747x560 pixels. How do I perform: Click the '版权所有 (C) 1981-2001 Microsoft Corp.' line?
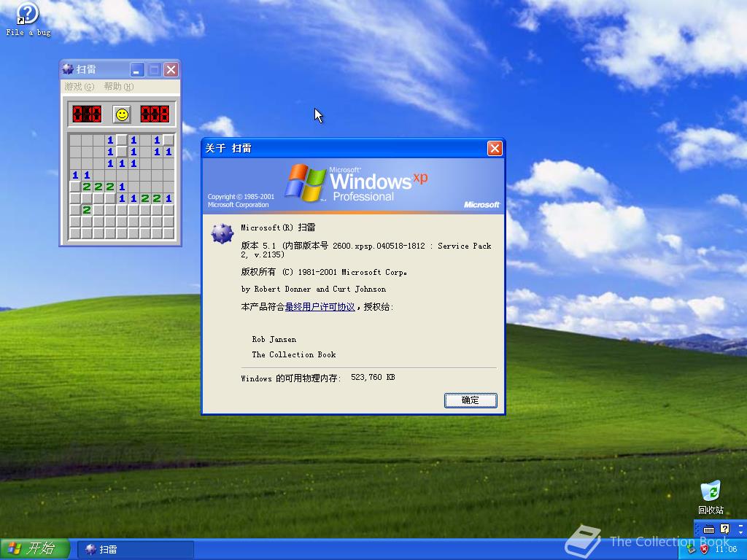(324, 272)
